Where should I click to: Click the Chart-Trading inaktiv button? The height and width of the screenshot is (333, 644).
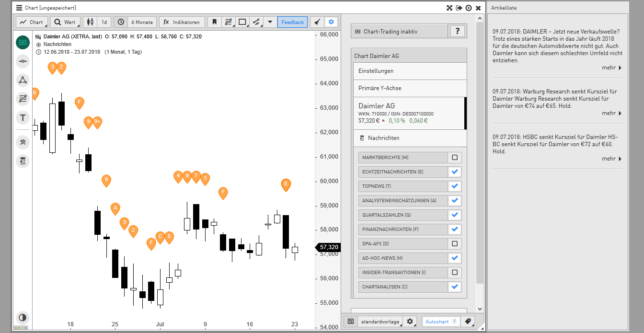(399, 32)
